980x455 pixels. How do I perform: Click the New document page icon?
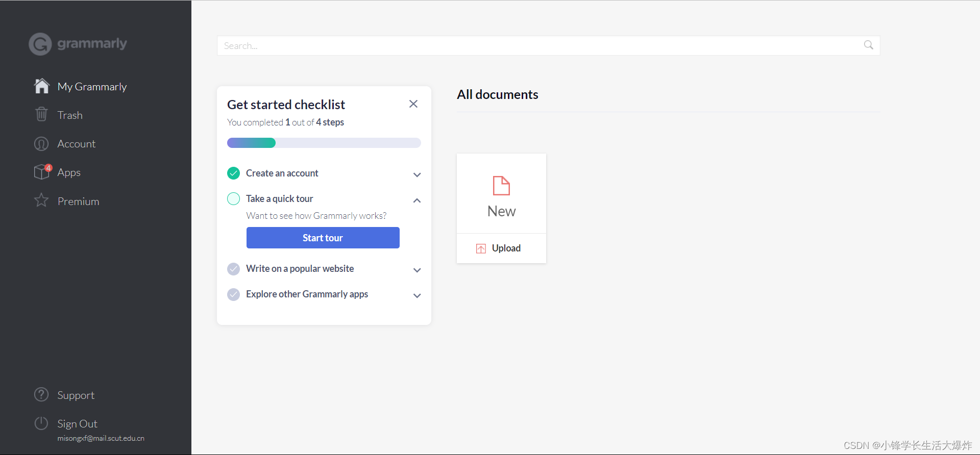[501, 186]
